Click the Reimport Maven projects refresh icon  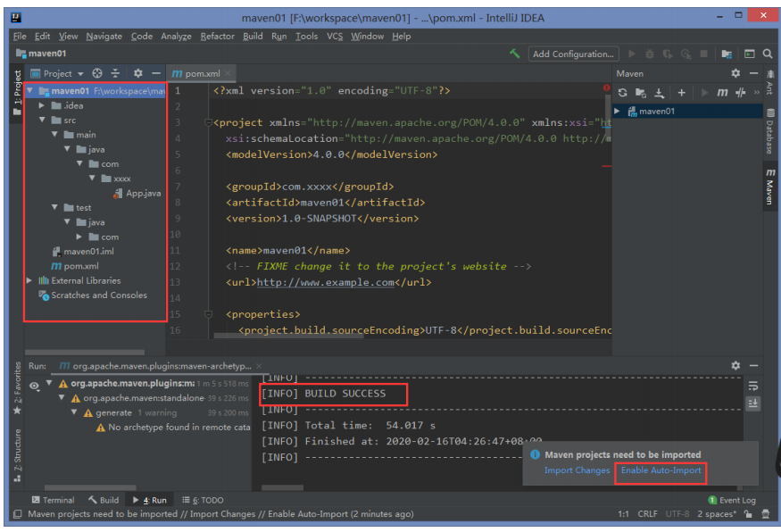click(x=623, y=93)
